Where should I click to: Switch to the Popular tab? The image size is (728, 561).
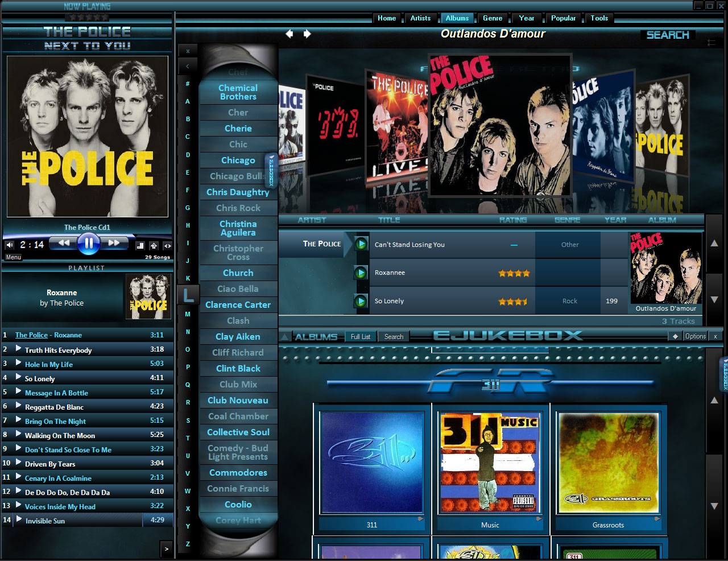pos(563,18)
